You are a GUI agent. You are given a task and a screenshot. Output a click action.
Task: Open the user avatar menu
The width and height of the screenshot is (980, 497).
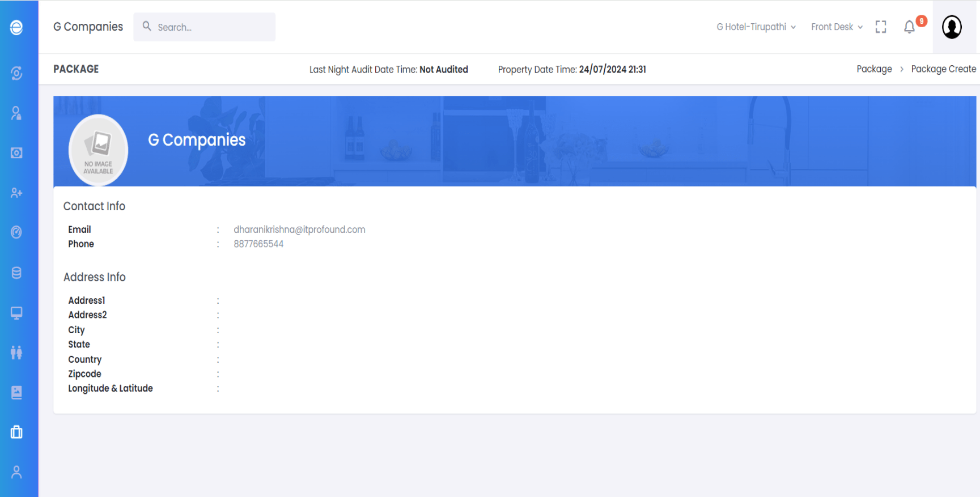tap(952, 27)
